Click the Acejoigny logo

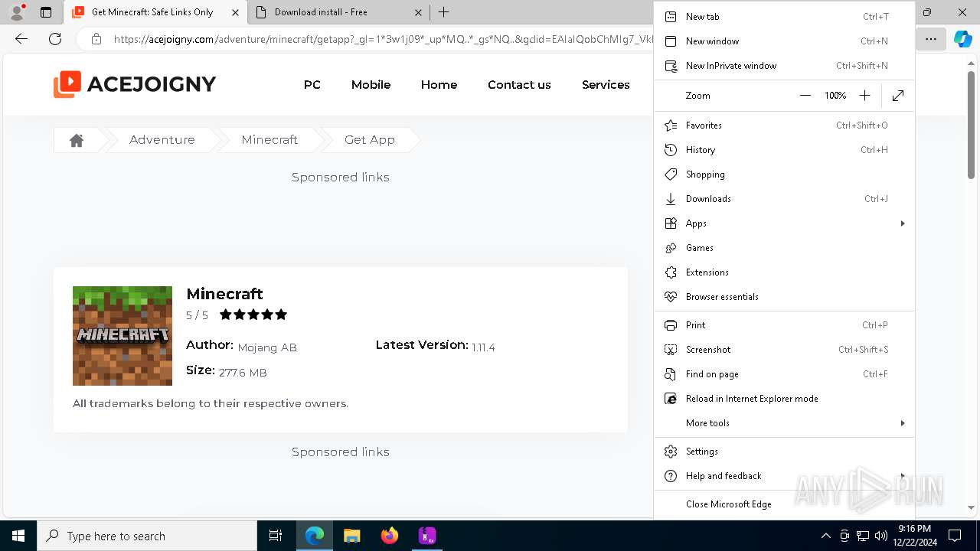point(135,84)
